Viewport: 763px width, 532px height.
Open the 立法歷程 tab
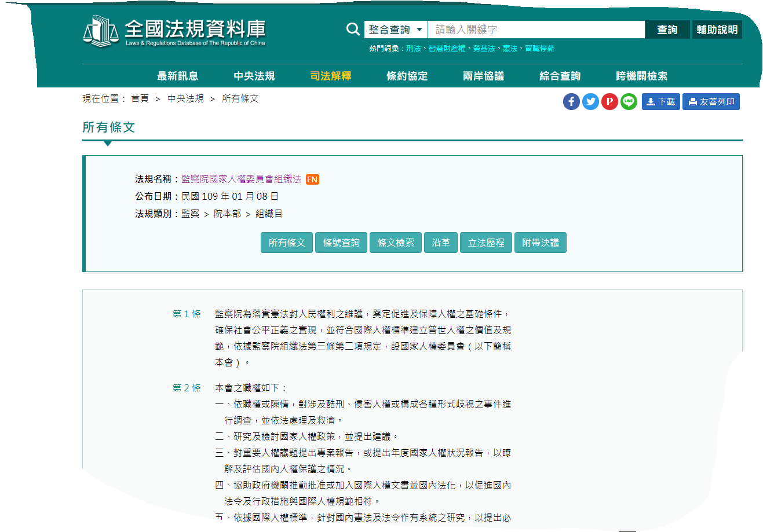click(x=486, y=243)
